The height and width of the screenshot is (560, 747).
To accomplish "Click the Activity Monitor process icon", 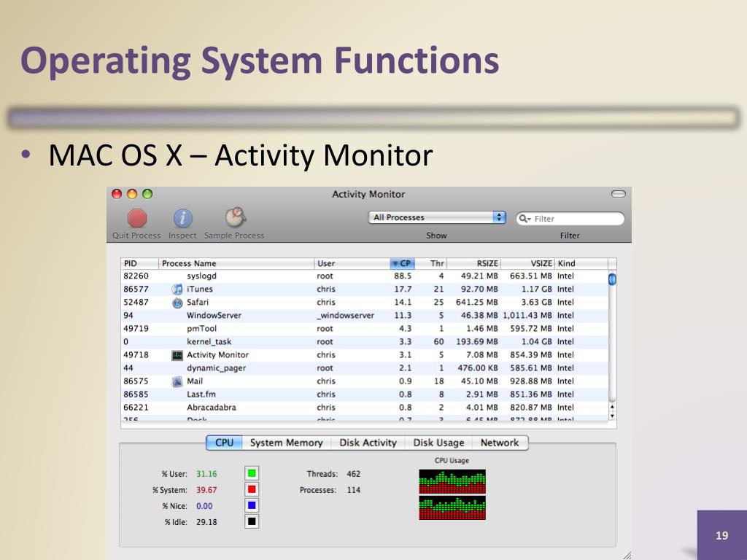I will tap(177, 355).
